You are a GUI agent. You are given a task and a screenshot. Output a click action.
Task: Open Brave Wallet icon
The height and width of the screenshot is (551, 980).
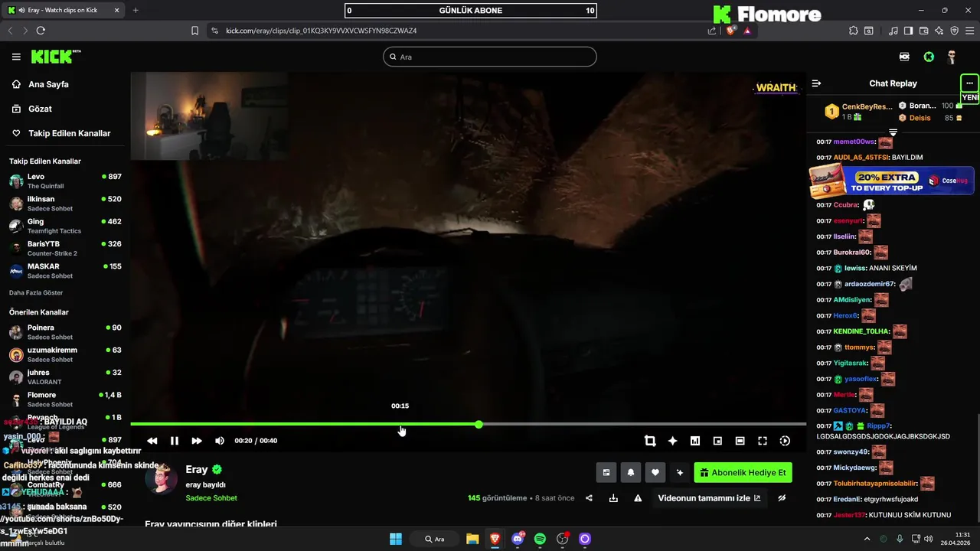924,31
